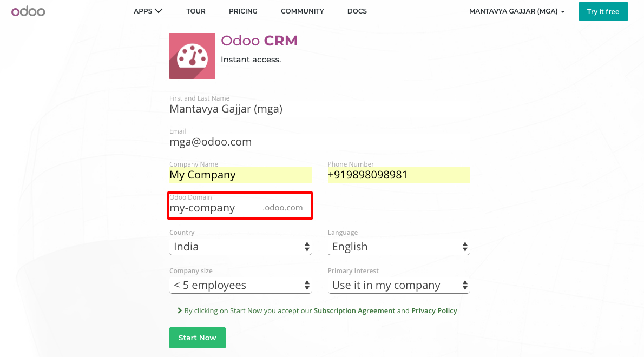Image resolution: width=644 pixels, height=357 pixels.
Task: Go to the Pricing page
Action: click(x=243, y=11)
